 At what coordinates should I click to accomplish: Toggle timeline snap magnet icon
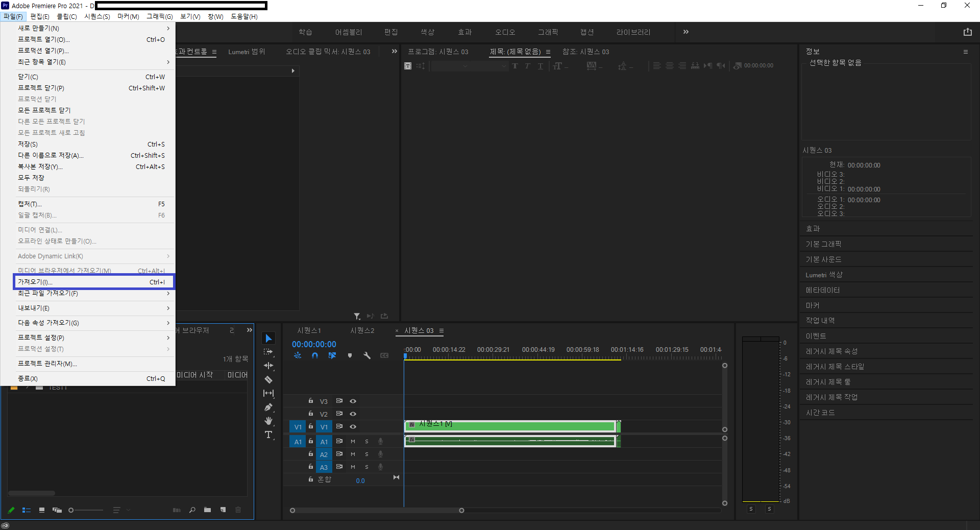[x=315, y=355]
